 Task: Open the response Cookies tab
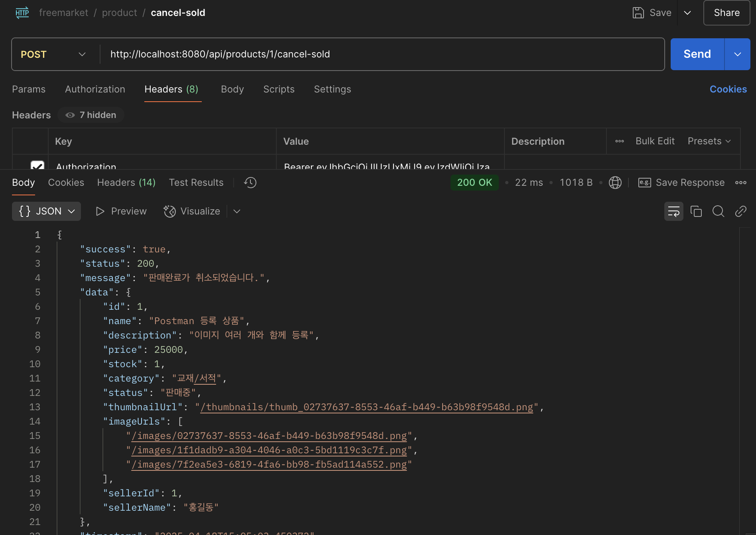66,183
